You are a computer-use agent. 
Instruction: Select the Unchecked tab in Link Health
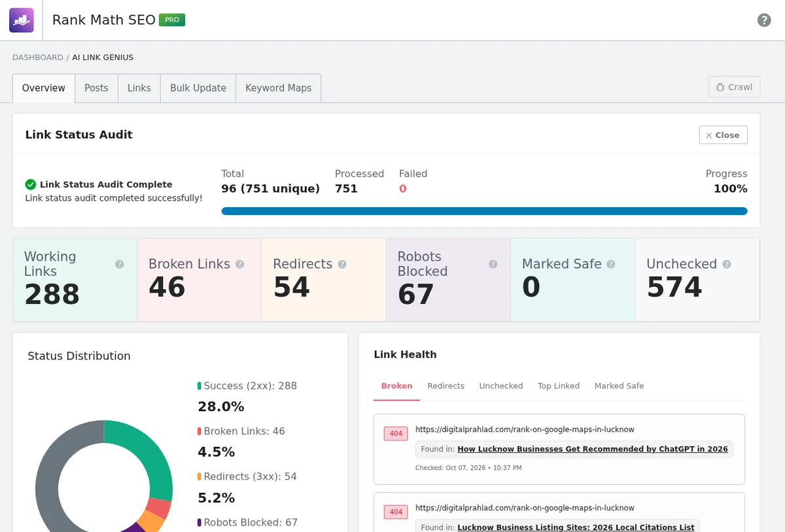click(x=501, y=386)
